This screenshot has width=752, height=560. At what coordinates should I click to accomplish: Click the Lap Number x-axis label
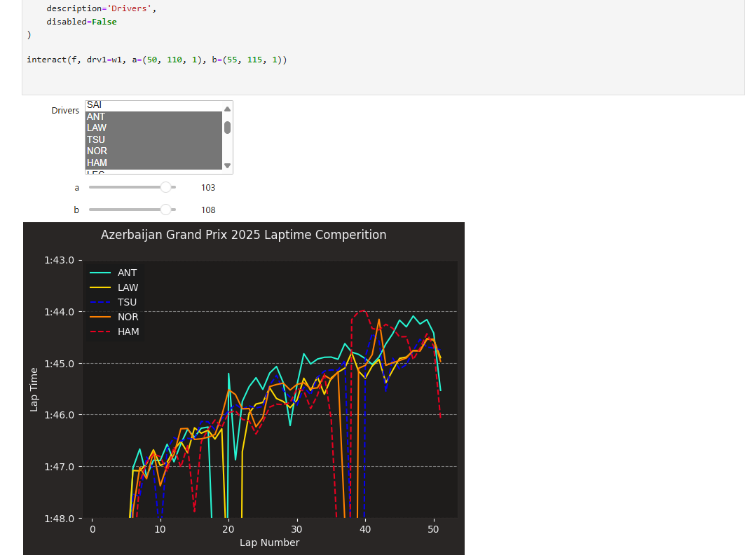[x=270, y=542]
